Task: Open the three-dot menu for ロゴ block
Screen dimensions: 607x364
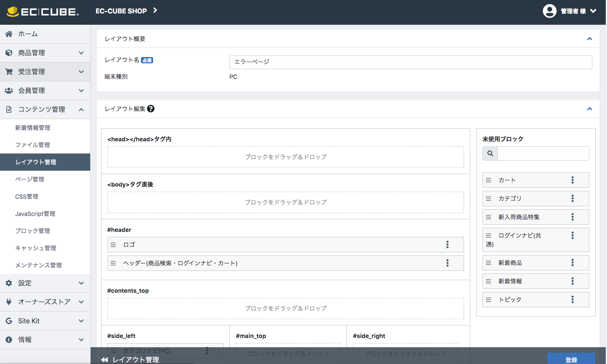Action: pyautogui.click(x=447, y=244)
